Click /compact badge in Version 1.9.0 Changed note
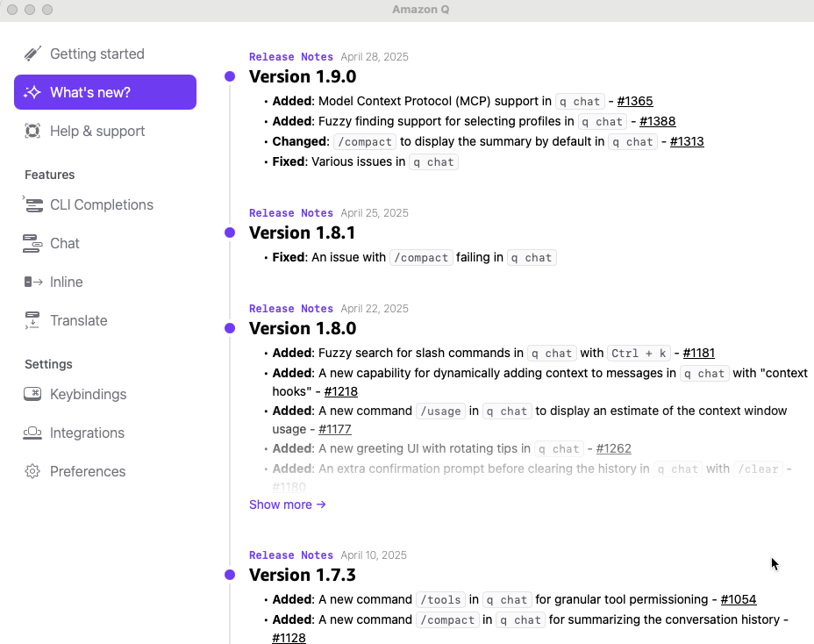Image resolution: width=814 pixels, height=644 pixels. (x=365, y=142)
